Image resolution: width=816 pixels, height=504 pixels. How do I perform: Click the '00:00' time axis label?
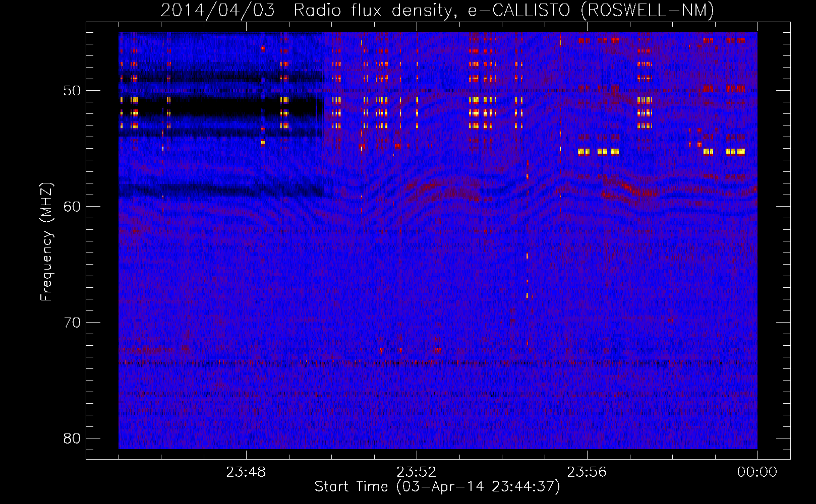[x=757, y=472]
